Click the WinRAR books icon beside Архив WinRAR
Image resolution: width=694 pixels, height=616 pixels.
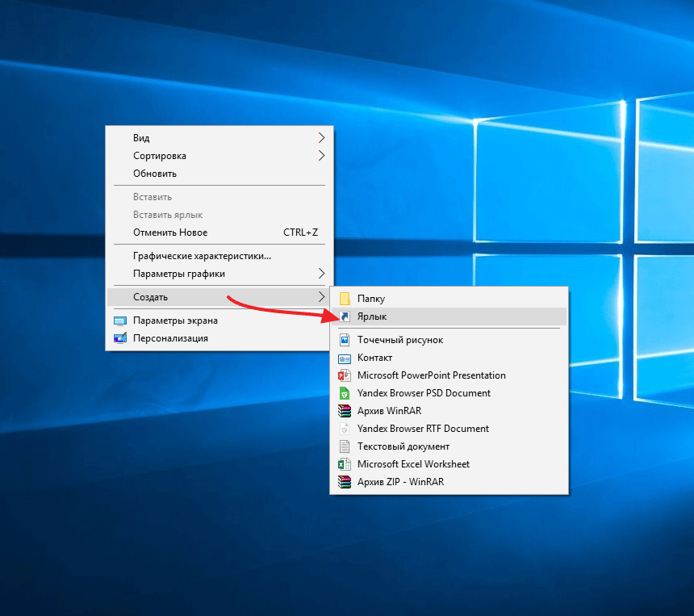[345, 411]
